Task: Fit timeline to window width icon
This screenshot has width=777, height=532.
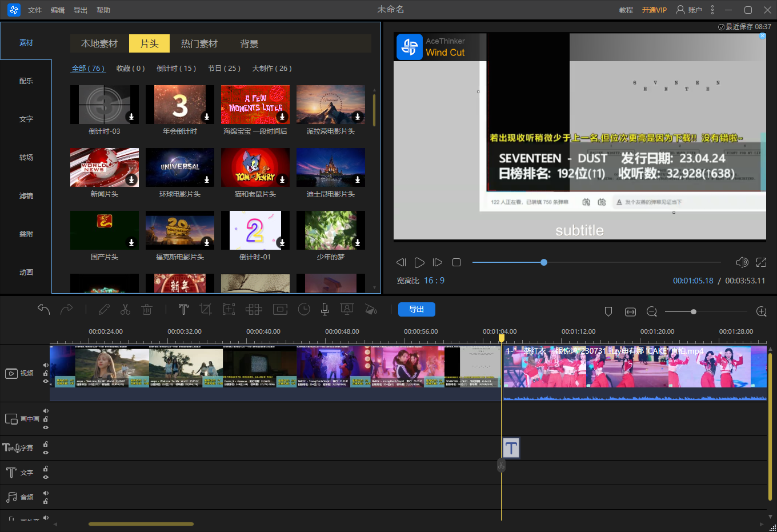Action: click(630, 311)
